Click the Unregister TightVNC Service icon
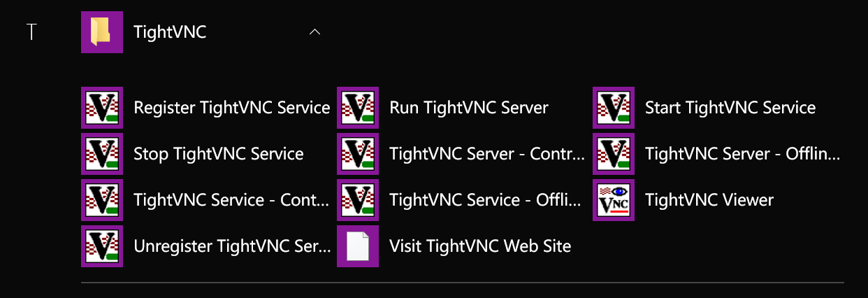 click(102, 246)
